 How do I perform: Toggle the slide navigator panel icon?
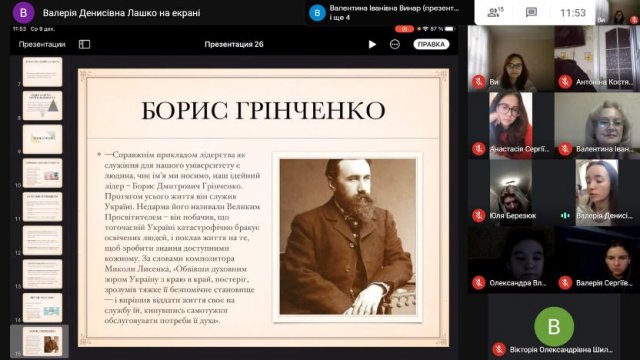pyautogui.click(x=84, y=44)
